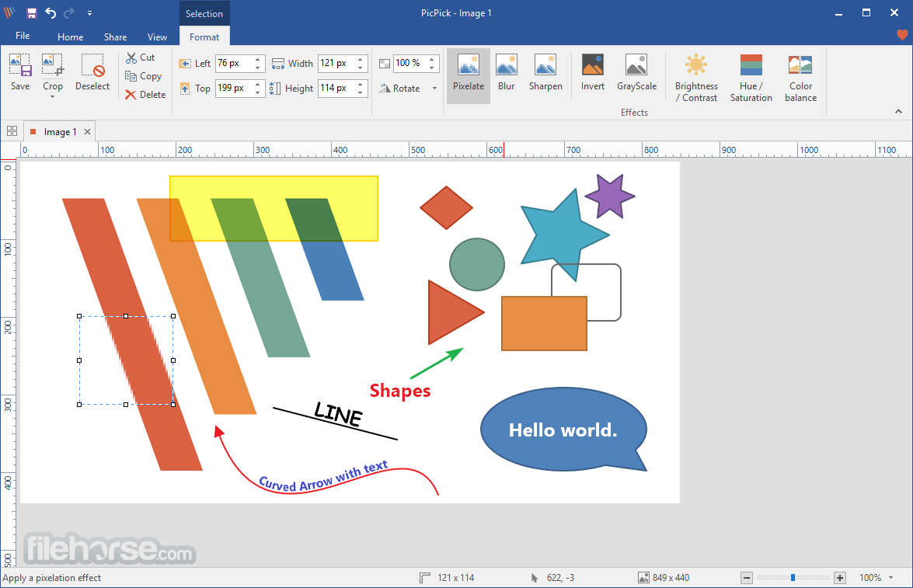Click the Height input field
Screen dimensions: 913x588
(336, 88)
